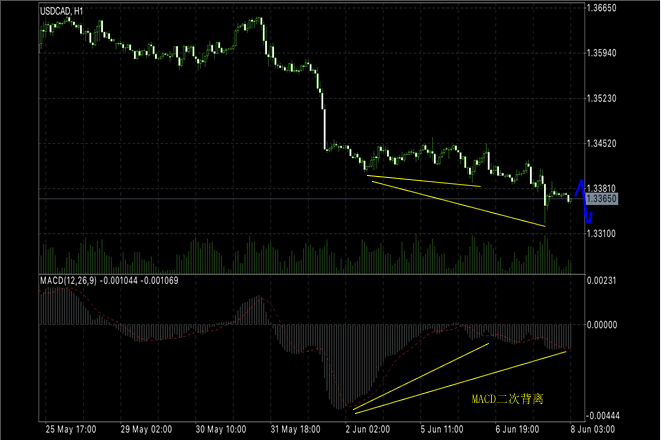Click the 5 Jun 11:00 time label

point(442,429)
